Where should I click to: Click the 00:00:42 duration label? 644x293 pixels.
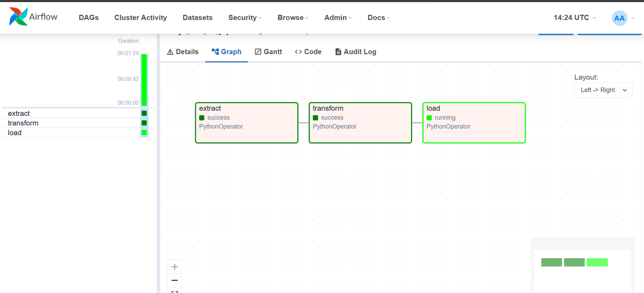point(128,79)
